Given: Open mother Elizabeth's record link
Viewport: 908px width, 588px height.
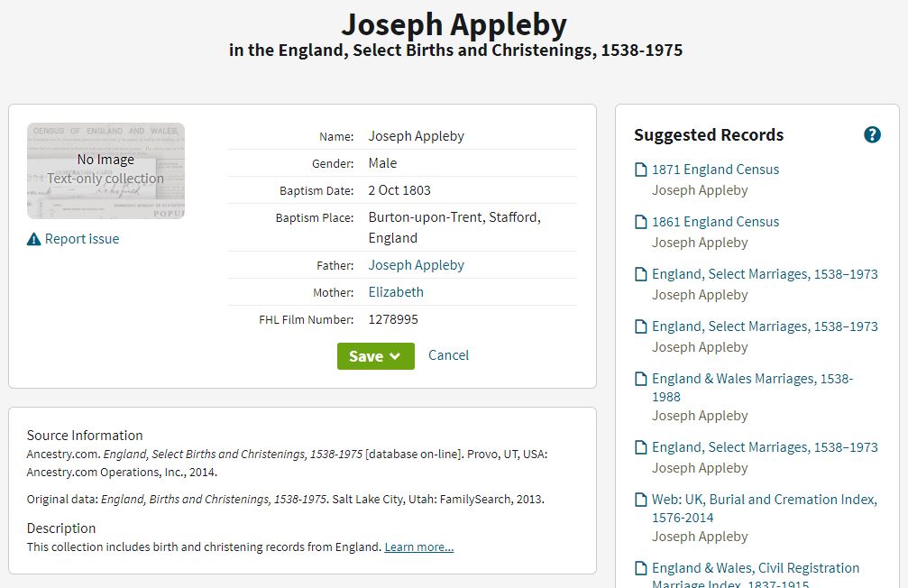Looking at the screenshot, I should click(396, 292).
